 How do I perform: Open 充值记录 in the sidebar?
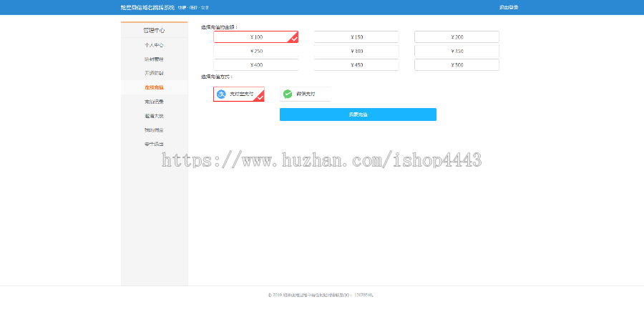click(x=154, y=102)
